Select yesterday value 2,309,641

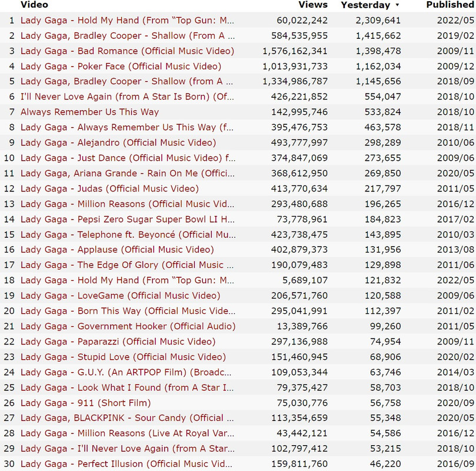[378, 21]
